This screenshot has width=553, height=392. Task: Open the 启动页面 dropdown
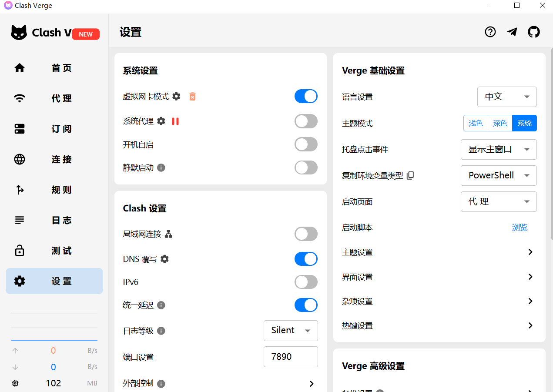coord(499,201)
